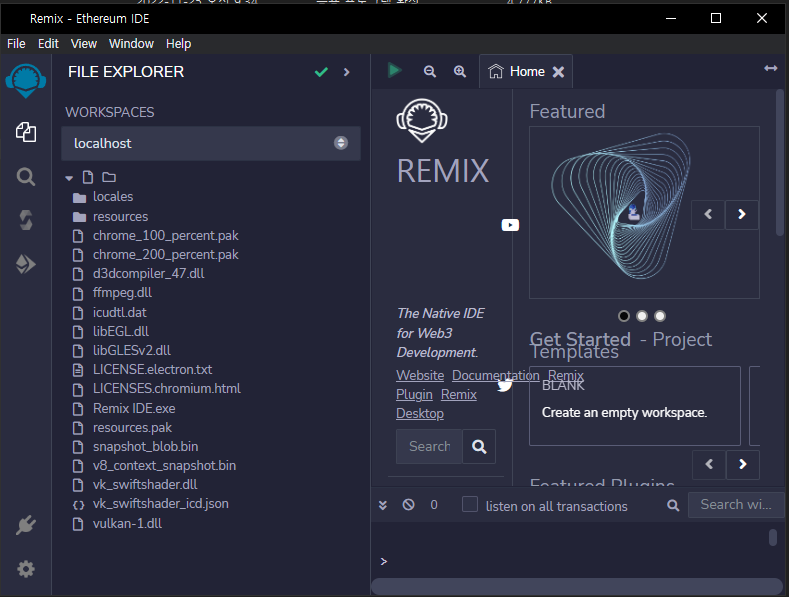Select the second Featured carousel dot
789x597 pixels.
pos(642,316)
